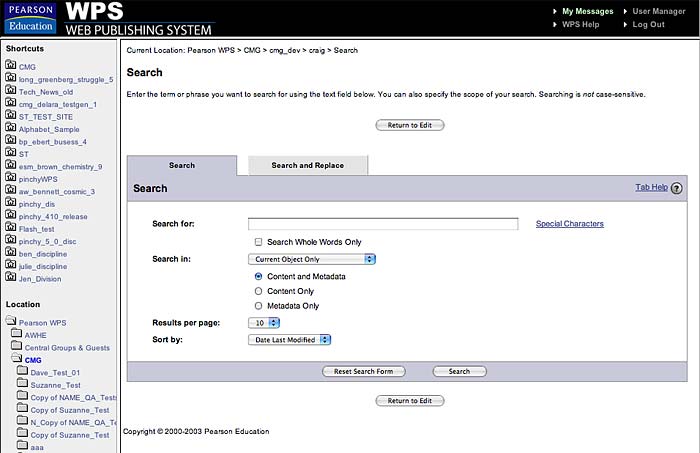The height and width of the screenshot is (453, 700).
Task: Open the first Copy of Suzanne_Test folder link
Action: pos(70,410)
